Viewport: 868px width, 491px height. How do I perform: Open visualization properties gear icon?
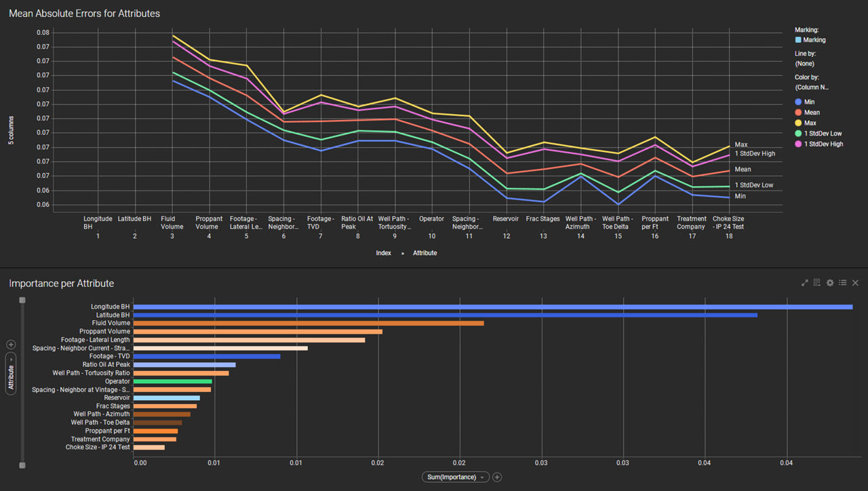pos(830,283)
